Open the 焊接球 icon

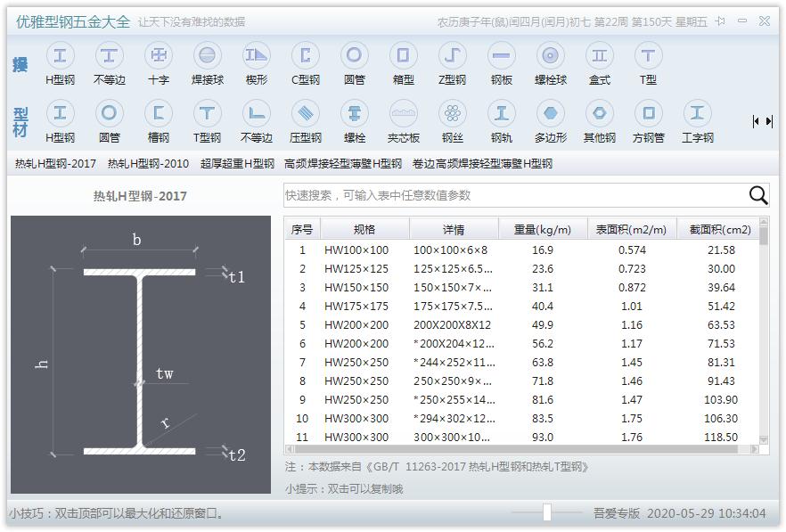click(x=208, y=55)
